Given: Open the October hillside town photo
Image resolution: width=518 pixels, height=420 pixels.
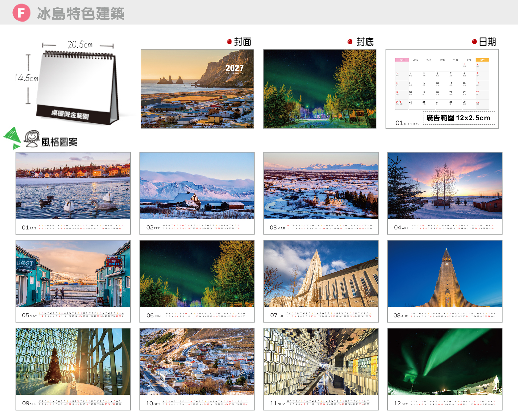Looking at the screenshot, I should [x=197, y=362].
